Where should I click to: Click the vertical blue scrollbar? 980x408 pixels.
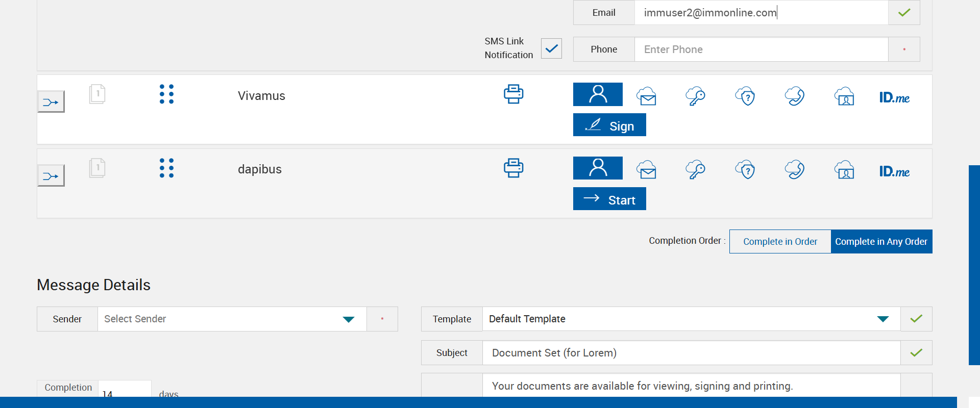pyautogui.click(x=974, y=265)
